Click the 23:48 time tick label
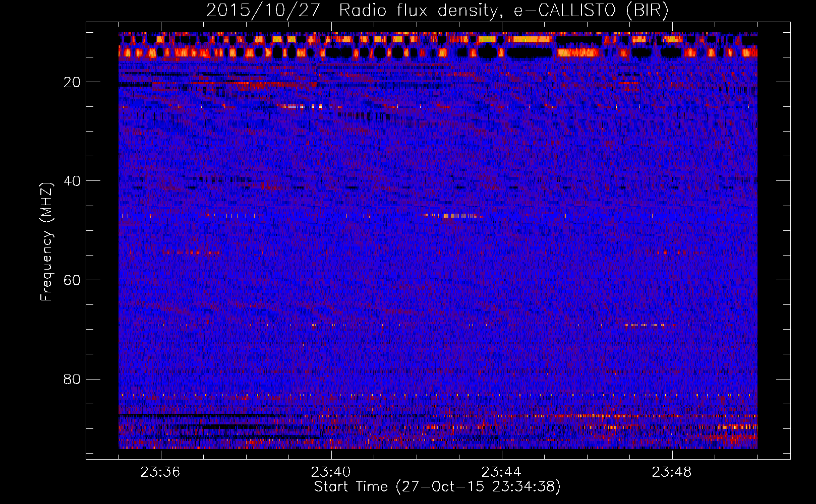The height and width of the screenshot is (504, 816). coord(672,472)
